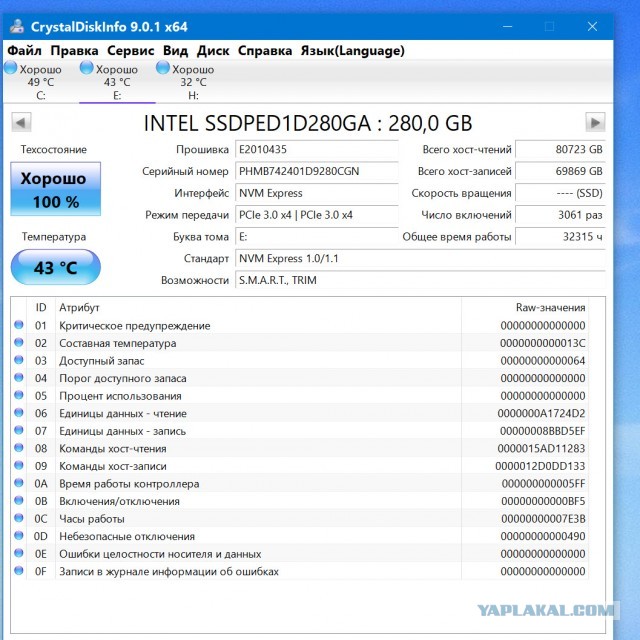
Task: Select Единицы данных - чтение attribute text
Action: point(123,413)
